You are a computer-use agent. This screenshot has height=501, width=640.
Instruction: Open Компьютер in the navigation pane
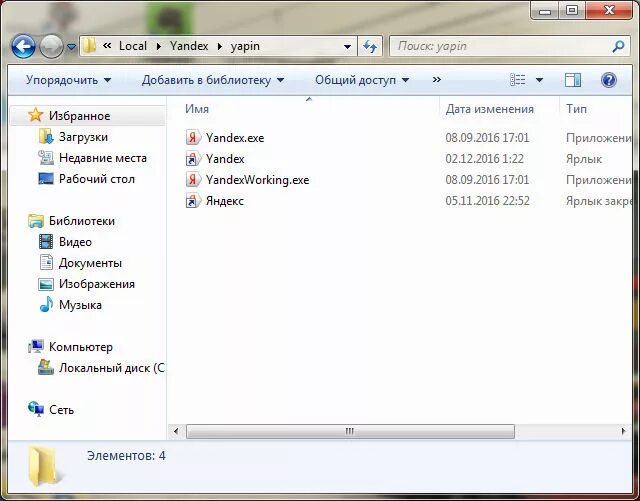click(x=81, y=347)
